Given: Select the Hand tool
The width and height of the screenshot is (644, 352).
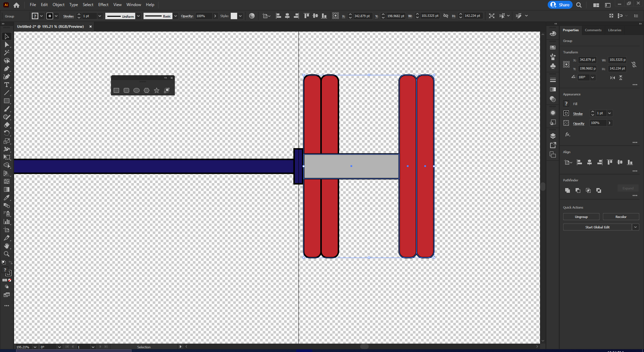Looking at the screenshot, I should coord(7,246).
